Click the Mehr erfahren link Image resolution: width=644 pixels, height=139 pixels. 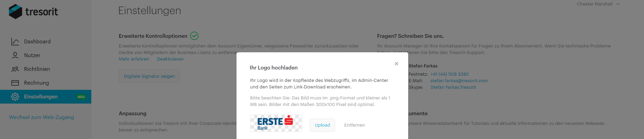click(x=134, y=59)
